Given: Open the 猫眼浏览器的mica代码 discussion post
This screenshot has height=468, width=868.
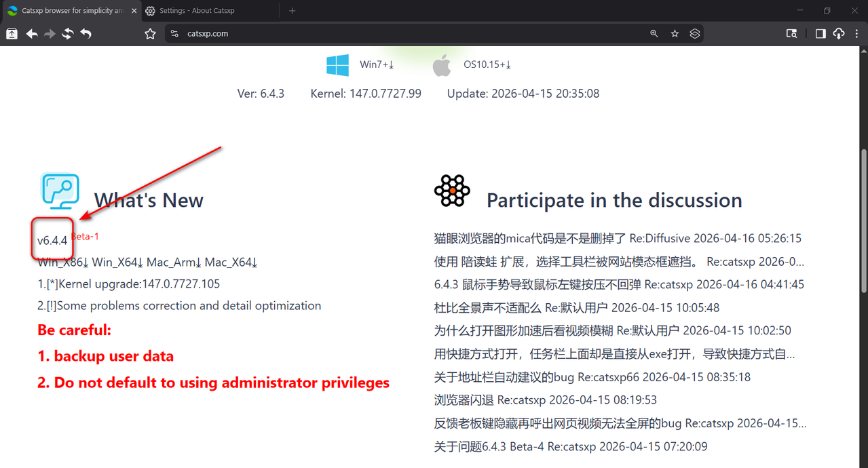Looking at the screenshot, I should click(x=618, y=239).
